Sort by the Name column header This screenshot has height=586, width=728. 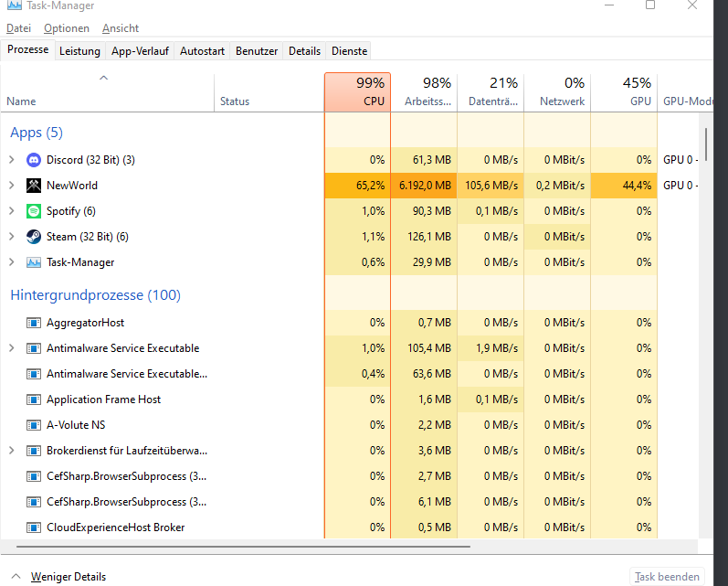pos(107,92)
